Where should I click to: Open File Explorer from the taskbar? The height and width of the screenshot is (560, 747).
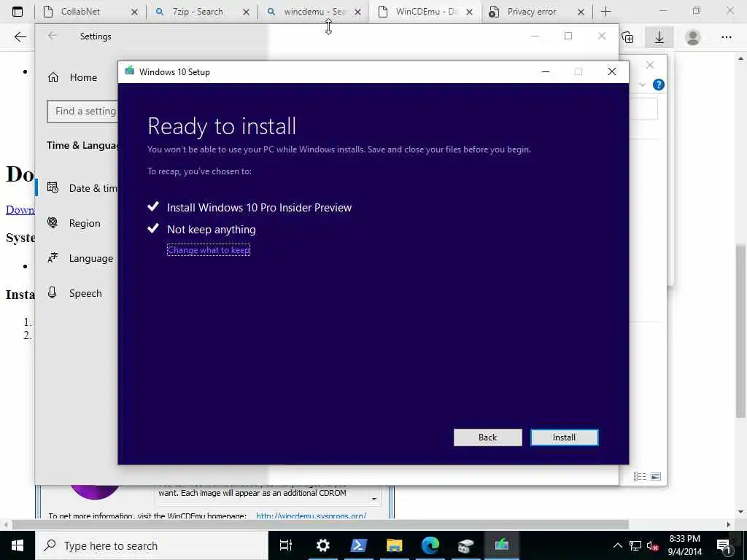point(394,545)
